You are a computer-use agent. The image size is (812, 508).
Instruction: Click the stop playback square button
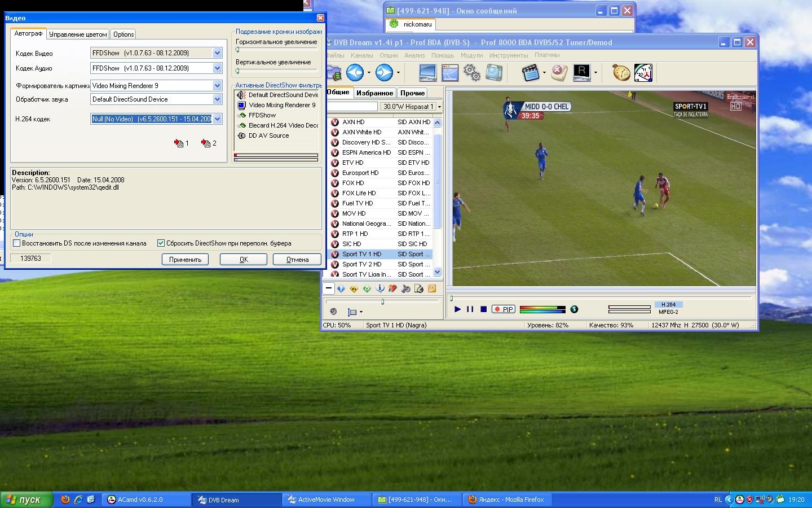(483, 309)
